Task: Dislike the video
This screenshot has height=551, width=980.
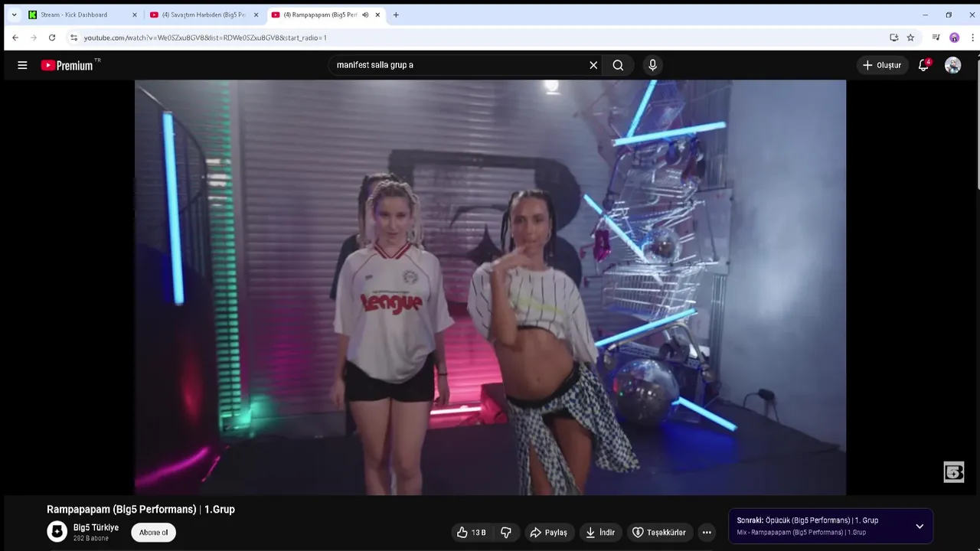Action: tap(506, 533)
